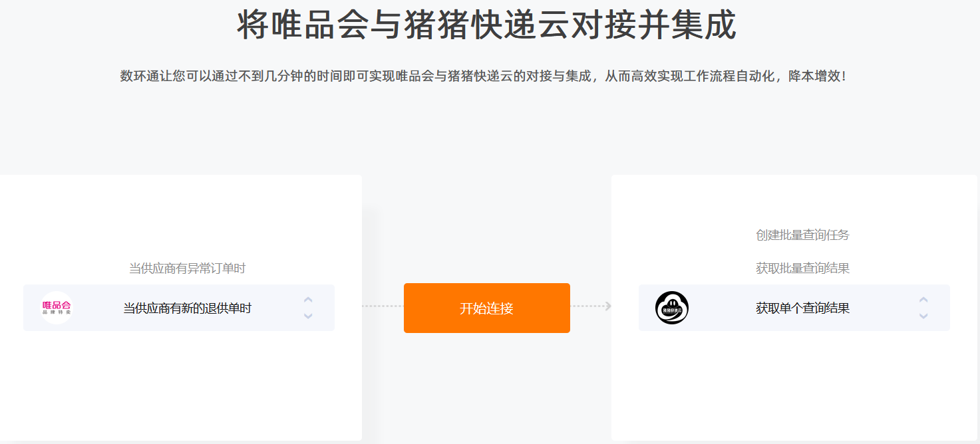Click the 降本增效 phrase ending the description
The height and width of the screenshot is (444, 980).
point(814,76)
